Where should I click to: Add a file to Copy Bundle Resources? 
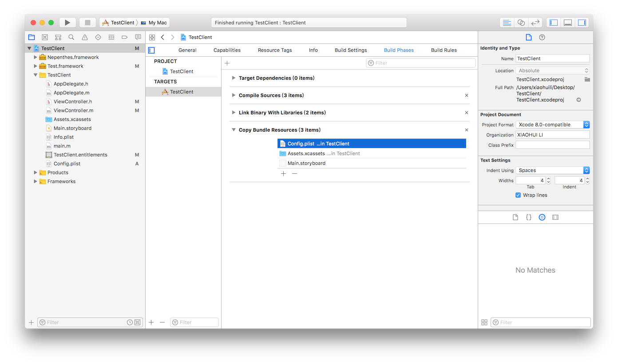284,173
